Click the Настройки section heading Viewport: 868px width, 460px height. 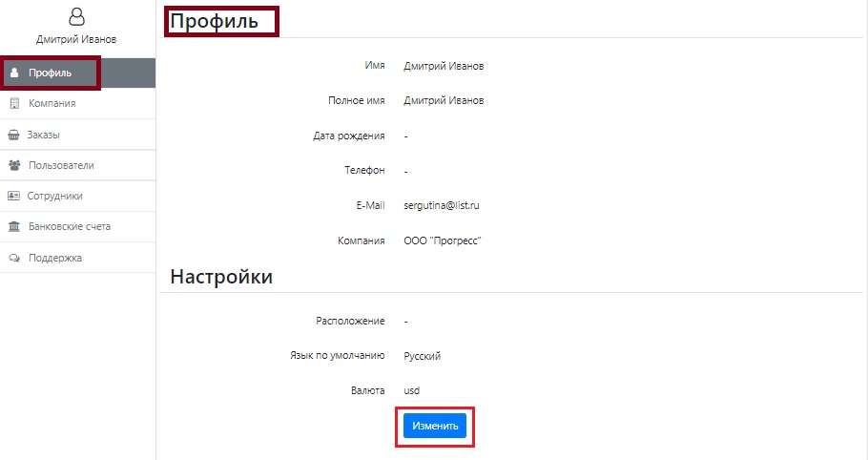221,276
